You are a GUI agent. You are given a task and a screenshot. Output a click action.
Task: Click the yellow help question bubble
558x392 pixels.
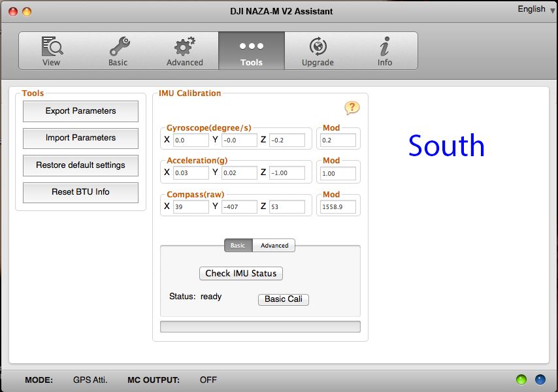[352, 108]
